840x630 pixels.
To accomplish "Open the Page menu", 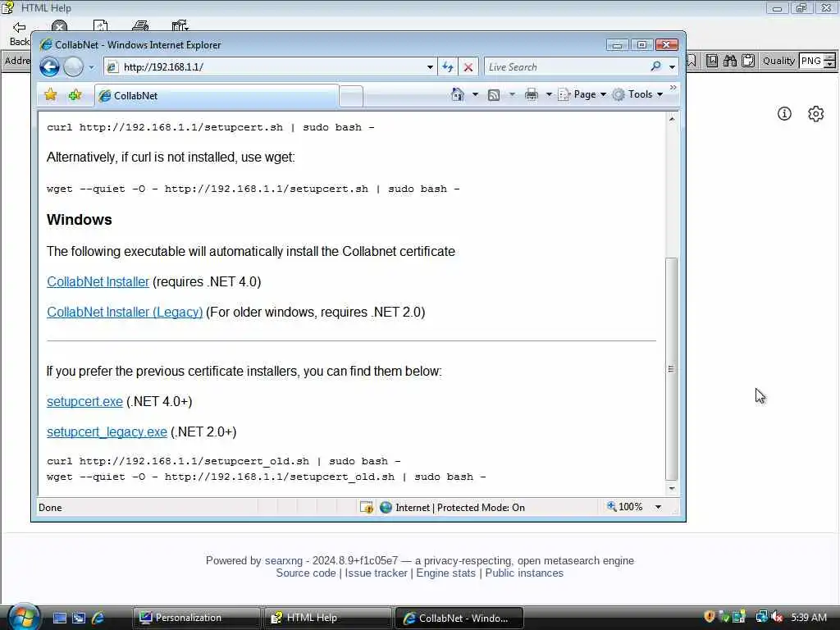I will 582,94.
